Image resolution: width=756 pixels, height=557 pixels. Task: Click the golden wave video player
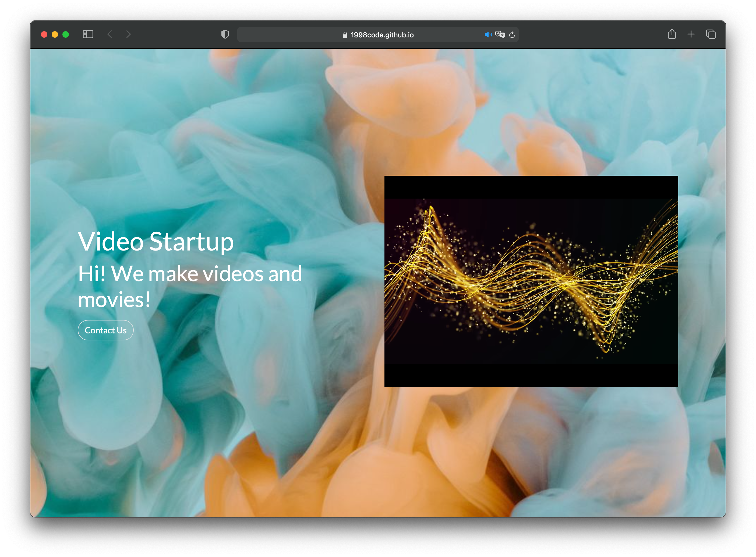(x=531, y=281)
